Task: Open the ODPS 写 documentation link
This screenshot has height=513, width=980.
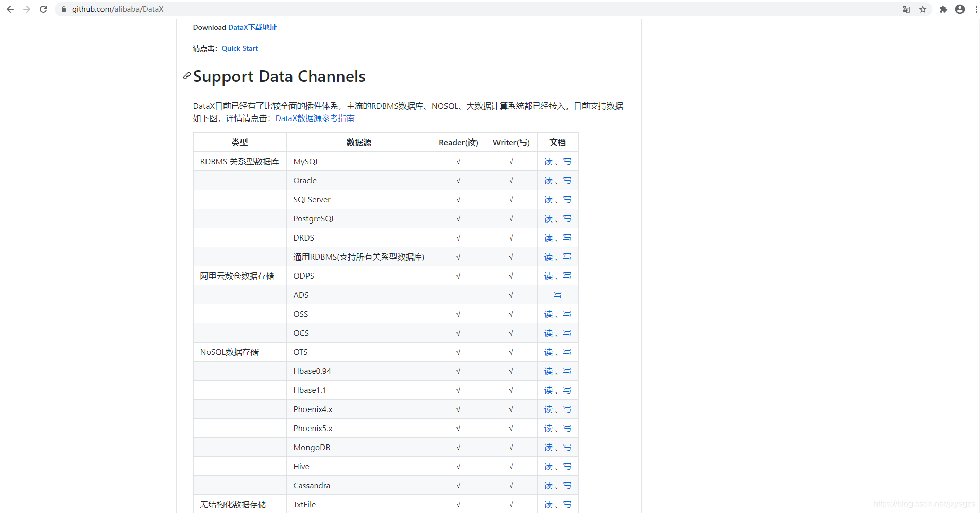Action: coord(567,276)
